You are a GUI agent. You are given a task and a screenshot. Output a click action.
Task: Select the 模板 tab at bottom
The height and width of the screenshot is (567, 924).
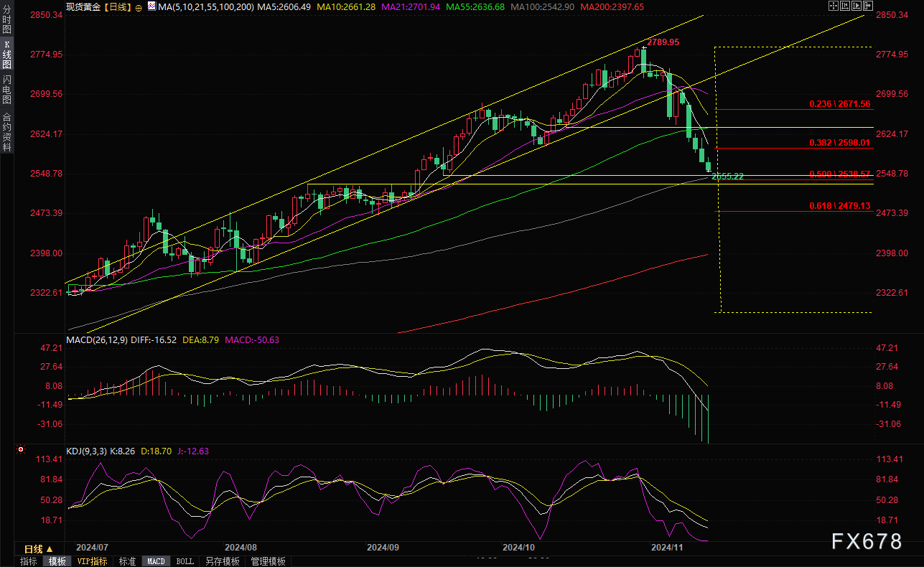point(57,561)
